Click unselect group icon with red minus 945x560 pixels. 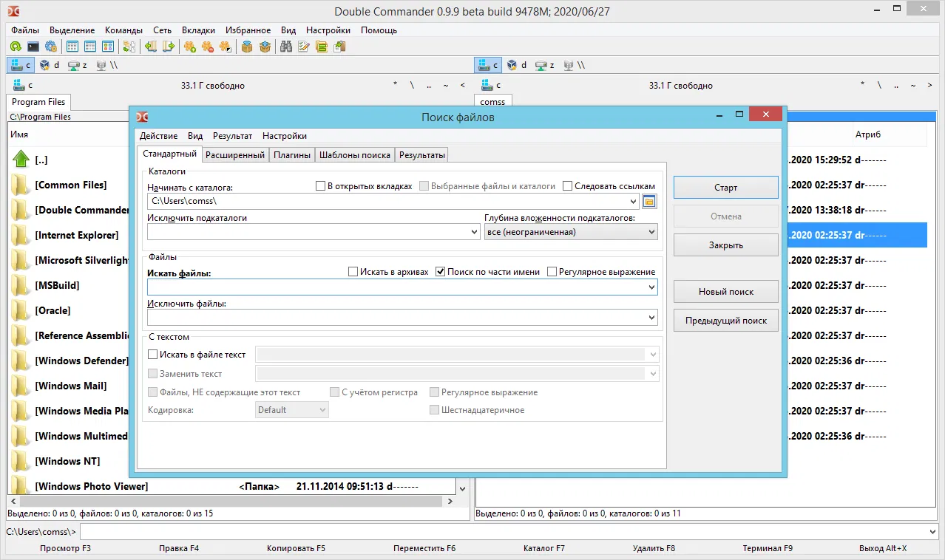[208, 47]
